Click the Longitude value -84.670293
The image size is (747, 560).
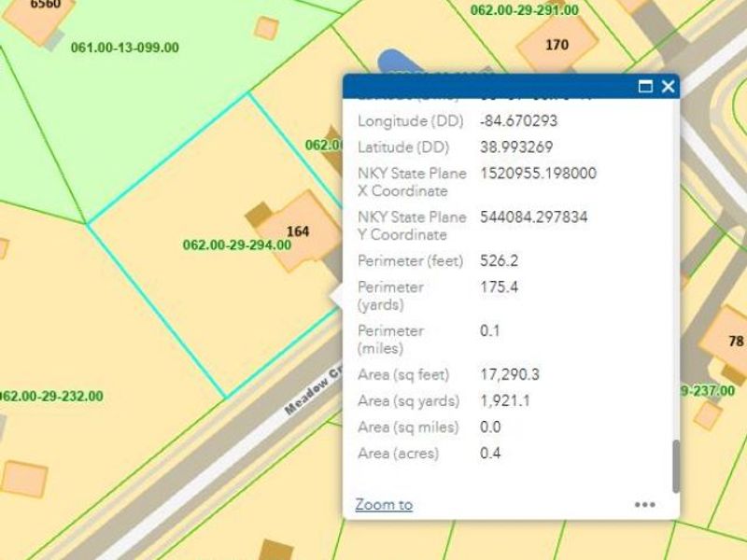click(x=518, y=121)
